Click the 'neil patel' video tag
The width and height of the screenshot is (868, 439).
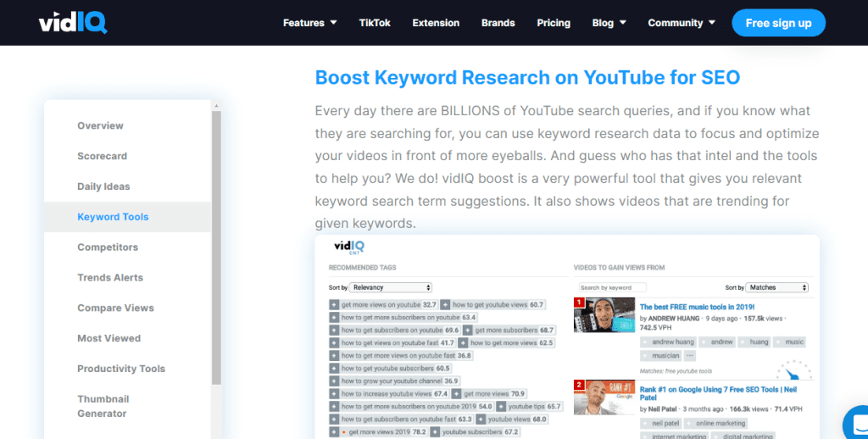[660, 424]
